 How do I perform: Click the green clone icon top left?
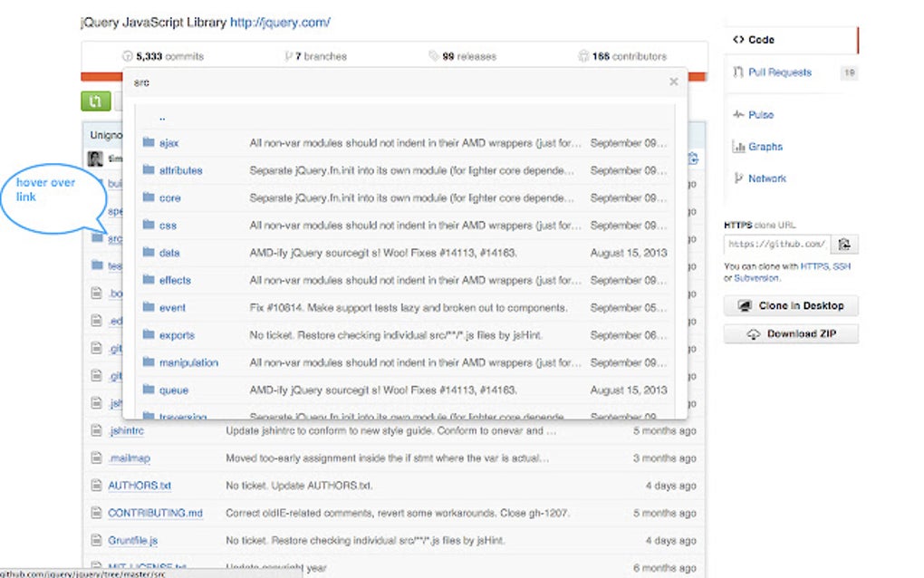[x=95, y=101]
